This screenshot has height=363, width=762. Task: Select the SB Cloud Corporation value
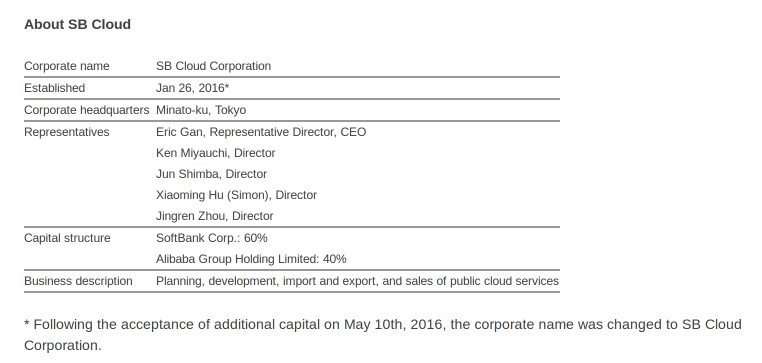pos(213,66)
